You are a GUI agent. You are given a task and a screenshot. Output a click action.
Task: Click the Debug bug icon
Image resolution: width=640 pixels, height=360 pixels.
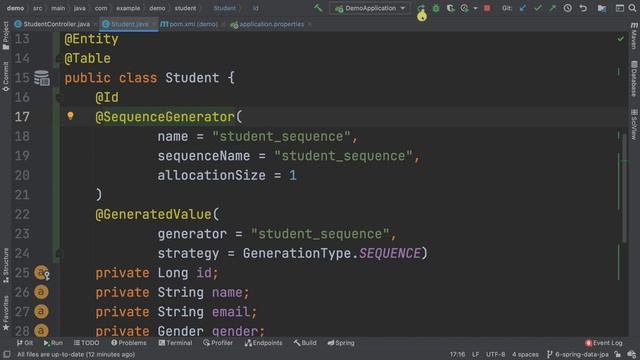tap(436, 8)
